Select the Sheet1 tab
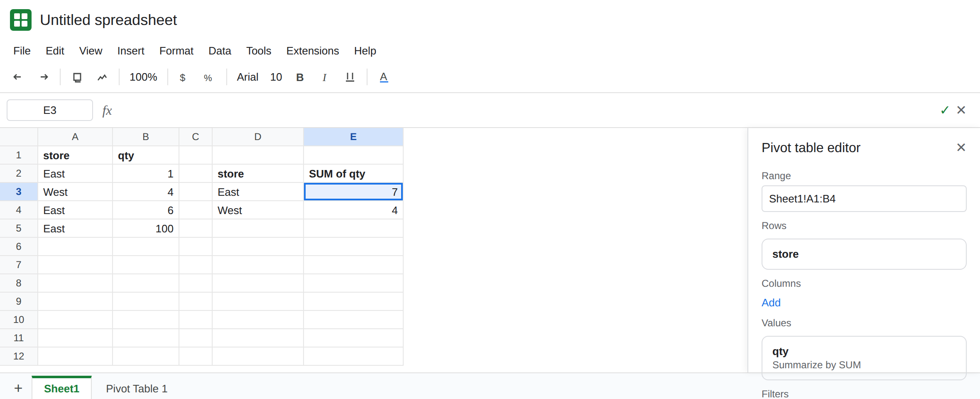 tap(61, 388)
